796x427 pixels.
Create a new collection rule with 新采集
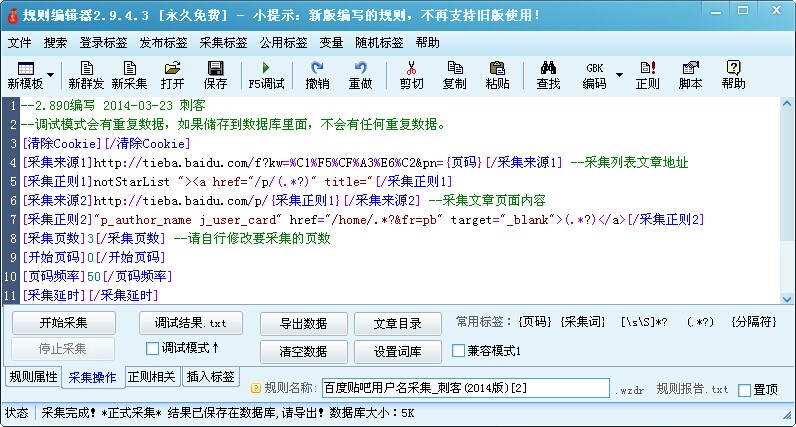pyautogui.click(x=129, y=75)
